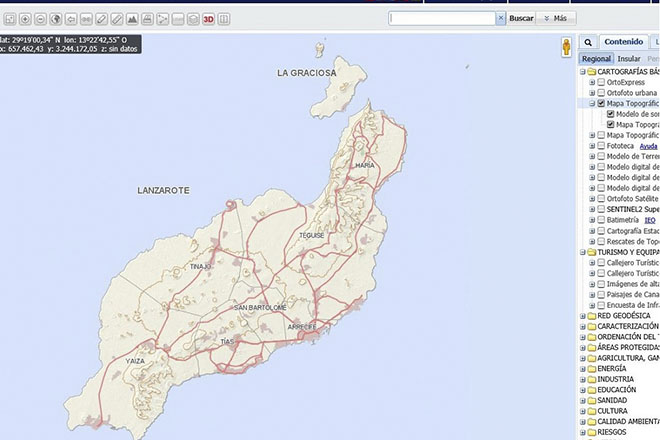Tick the Batimetría layer checkbox
The image size is (660, 440).
pyautogui.click(x=600, y=219)
